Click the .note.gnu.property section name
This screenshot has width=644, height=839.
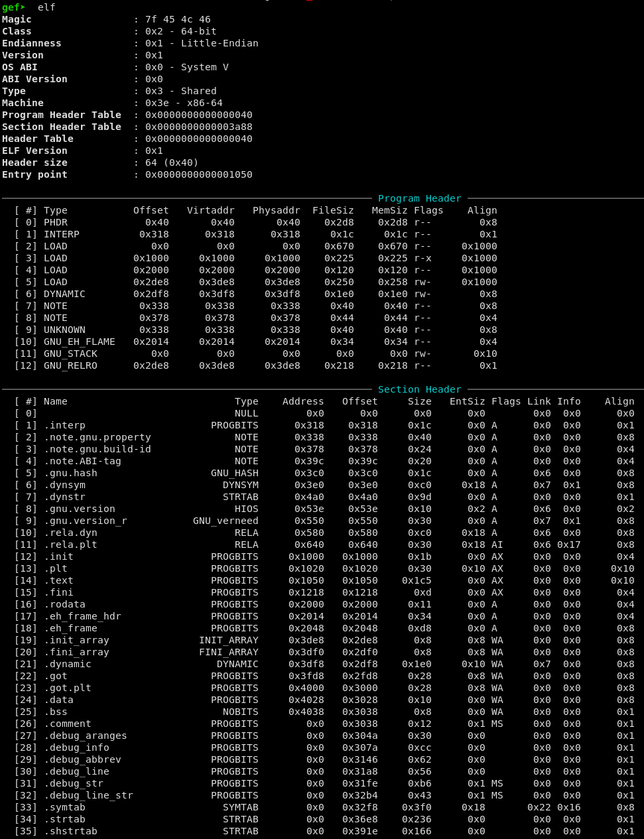[97, 437]
